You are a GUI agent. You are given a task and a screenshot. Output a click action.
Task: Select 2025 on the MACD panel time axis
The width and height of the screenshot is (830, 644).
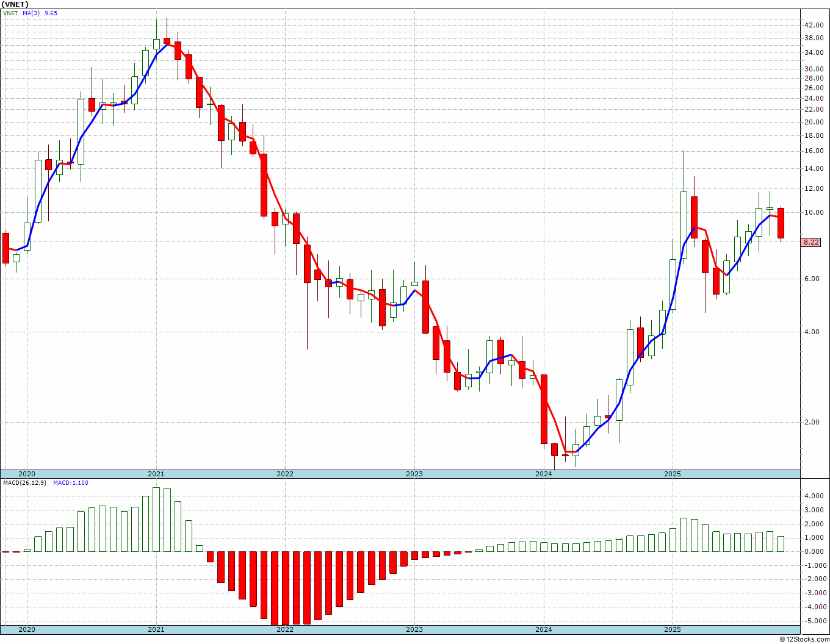pyautogui.click(x=673, y=629)
